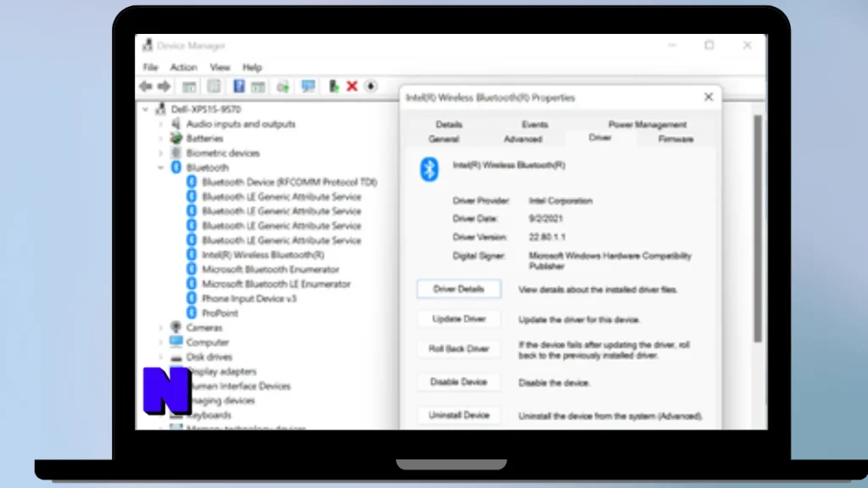Click the Roll Back Driver button
Screen dimensions: 868x488
coord(459,348)
